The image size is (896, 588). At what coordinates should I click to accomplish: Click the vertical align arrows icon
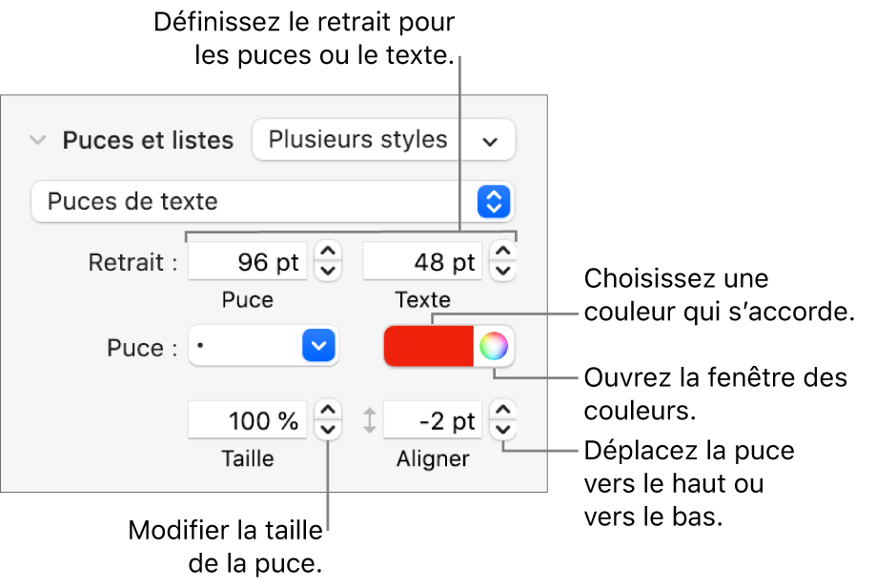point(370,420)
